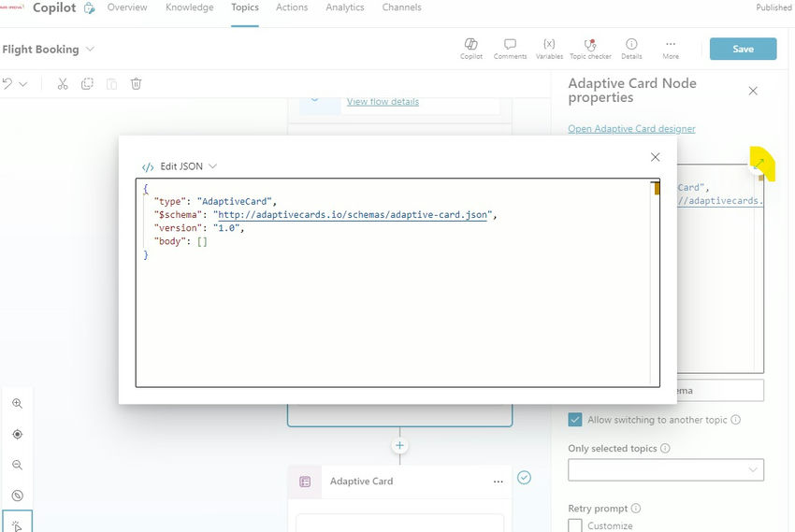Click the JSON editor vertical scrollbar
Viewport: 795px width, 532px height.
pos(655,282)
